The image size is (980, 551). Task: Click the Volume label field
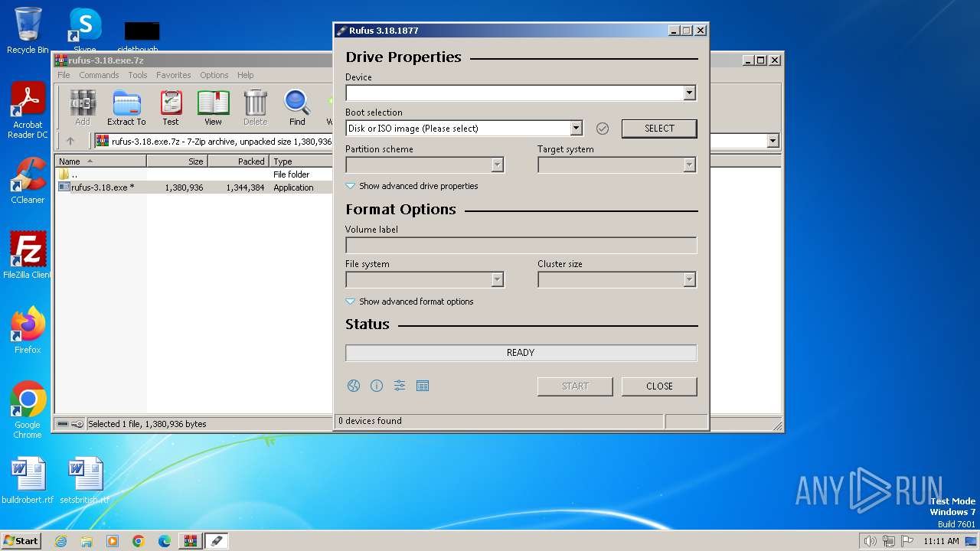[x=521, y=245]
